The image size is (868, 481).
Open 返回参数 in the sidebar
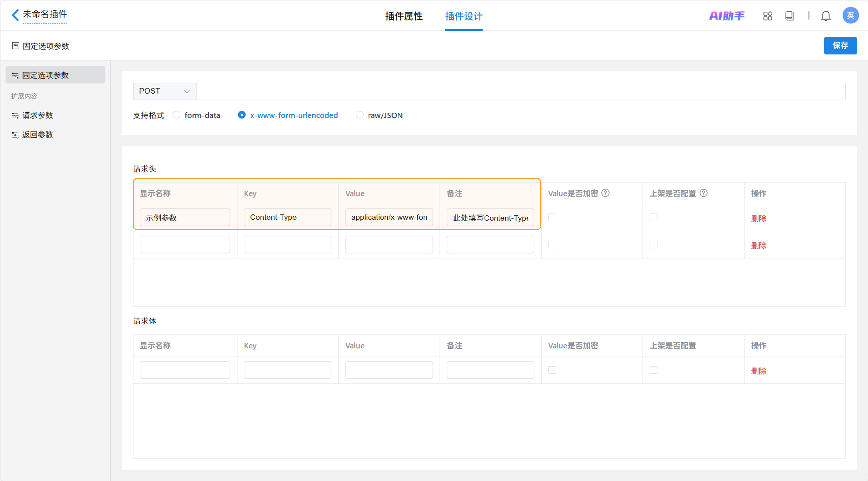pos(37,135)
